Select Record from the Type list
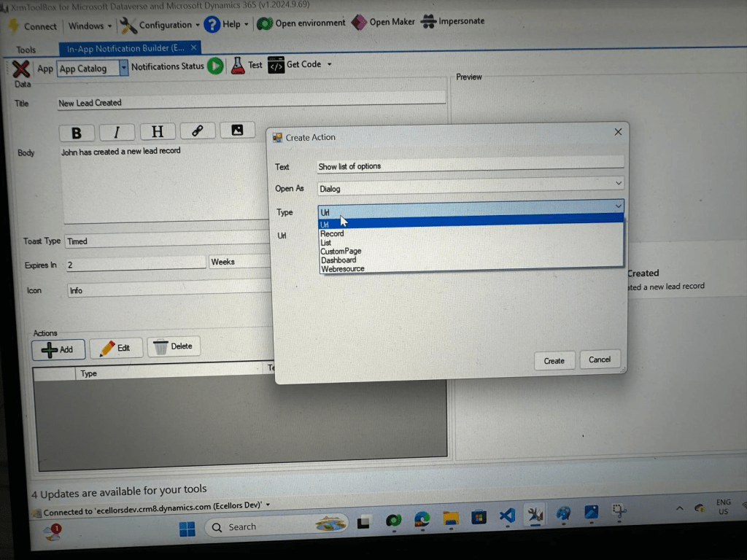Screen dimensions: 747x560 pos(332,233)
